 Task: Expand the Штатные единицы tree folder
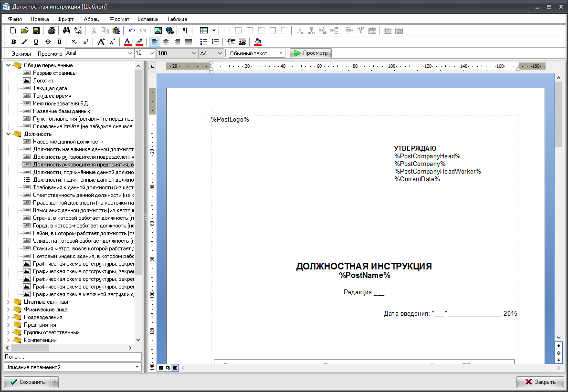(x=8, y=302)
